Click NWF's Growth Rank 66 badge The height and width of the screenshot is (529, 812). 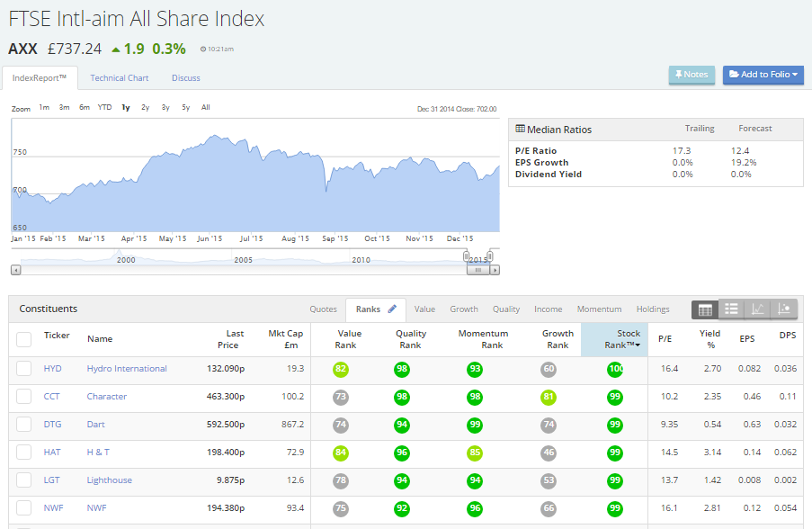tap(549, 509)
